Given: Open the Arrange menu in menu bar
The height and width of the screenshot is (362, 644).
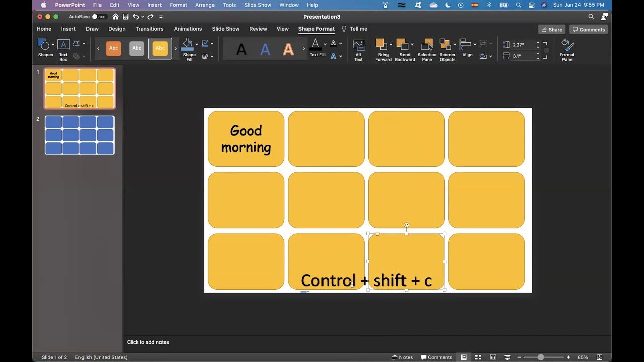Looking at the screenshot, I should click(205, 5).
